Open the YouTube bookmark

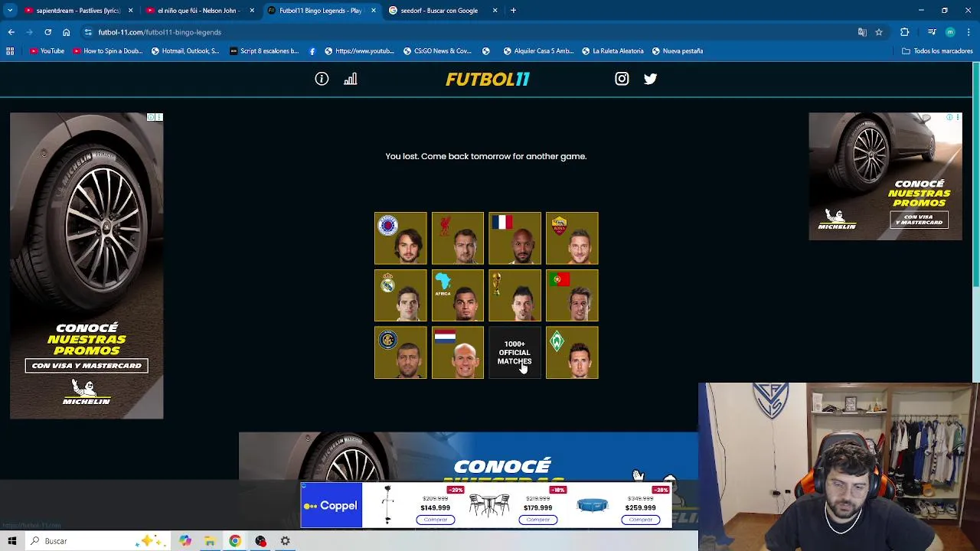(47, 51)
